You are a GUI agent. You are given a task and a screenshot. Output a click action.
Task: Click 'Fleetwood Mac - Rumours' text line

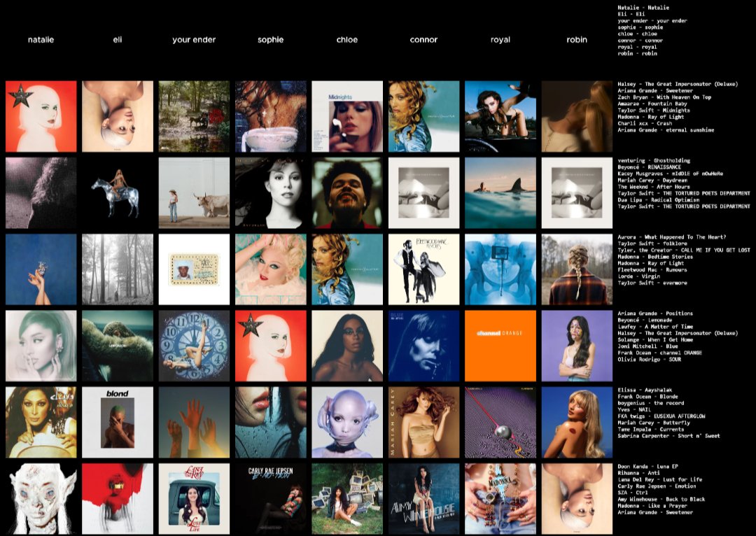click(x=652, y=270)
